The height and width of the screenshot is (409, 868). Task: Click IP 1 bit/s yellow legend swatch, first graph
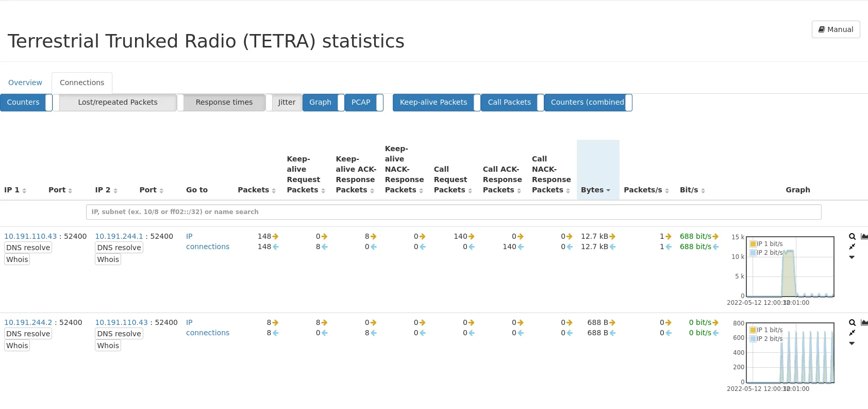753,244
